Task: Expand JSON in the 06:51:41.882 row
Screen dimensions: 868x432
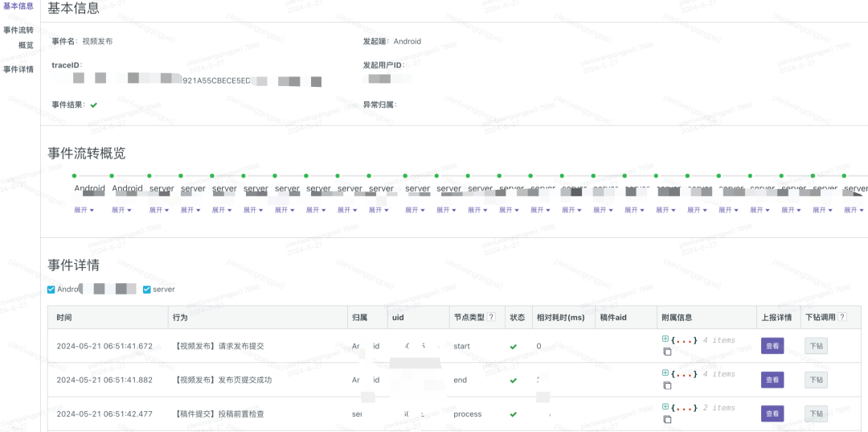Action: (665, 372)
